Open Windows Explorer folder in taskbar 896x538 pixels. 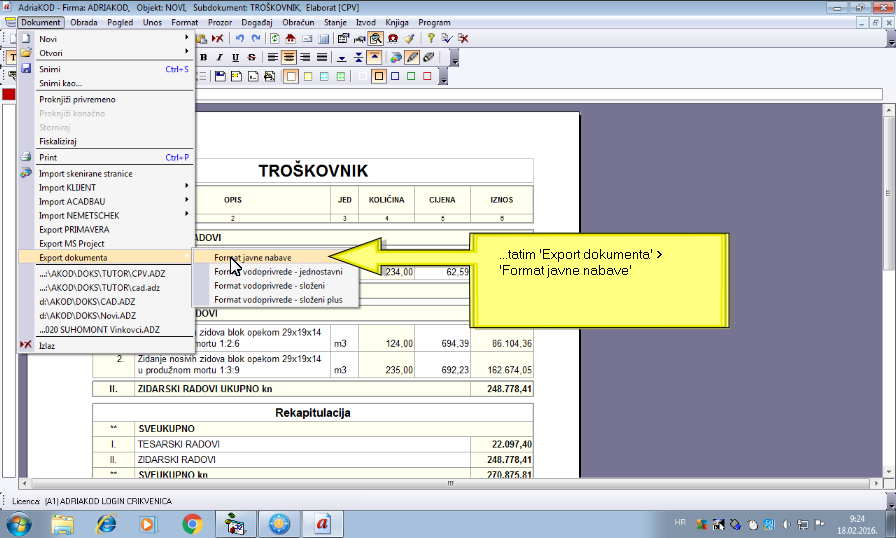tap(62, 524)
